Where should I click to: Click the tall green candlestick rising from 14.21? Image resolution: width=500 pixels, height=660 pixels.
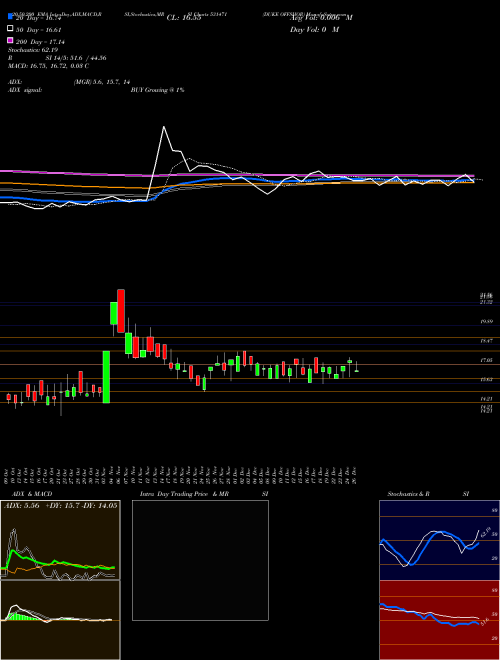click(x=106, y=377)
